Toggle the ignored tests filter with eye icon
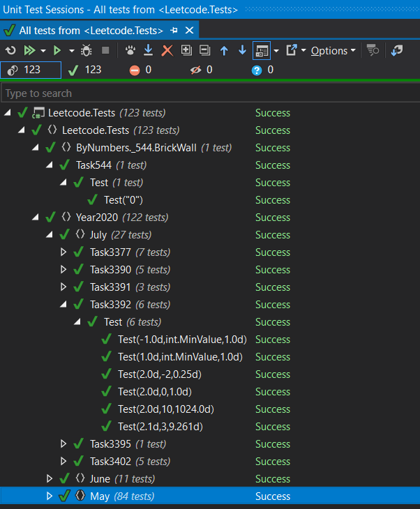The width and height of the screenshot is (420, 509). pyautogui.click(x=201, y=70)
